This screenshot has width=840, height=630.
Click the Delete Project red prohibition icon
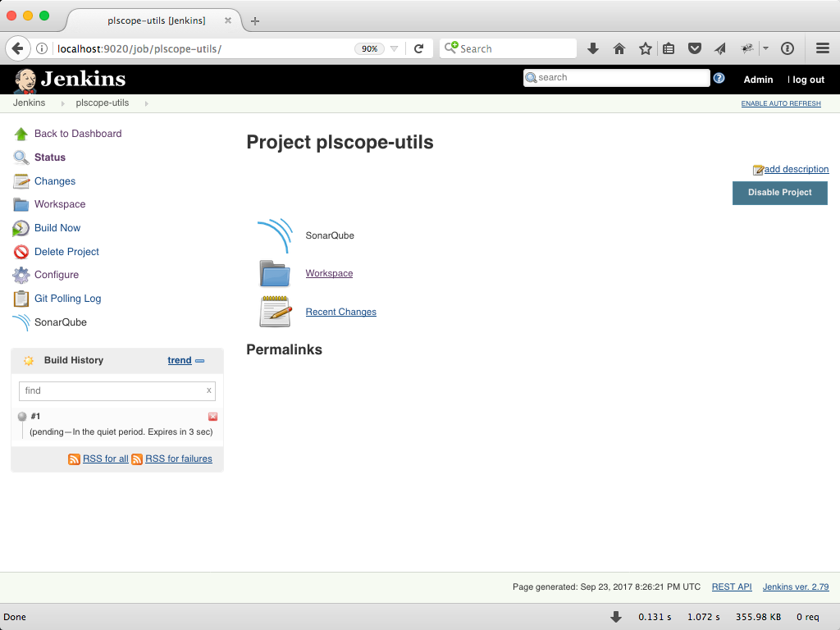(21, 252)
